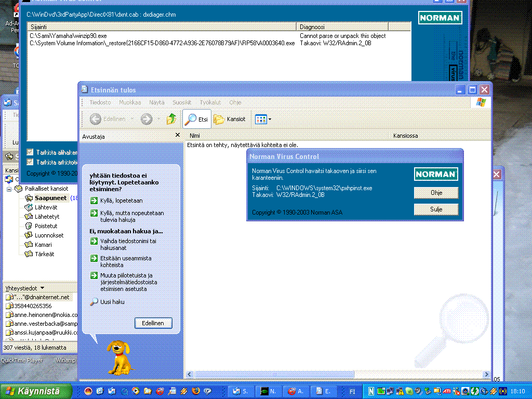Open the Saapuneet inbox folder

50,198
